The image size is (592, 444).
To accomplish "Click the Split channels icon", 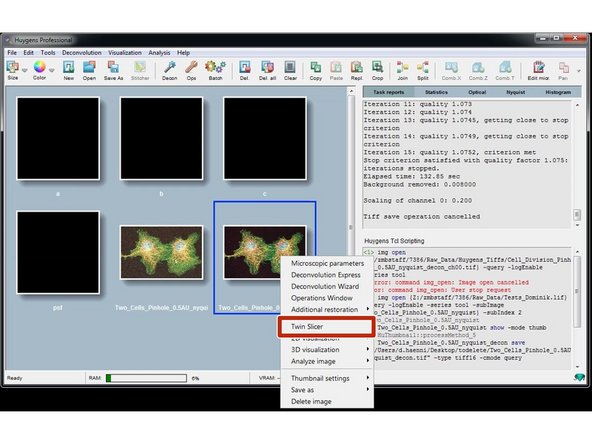I will pyautogui.click(x=423, y=70).
